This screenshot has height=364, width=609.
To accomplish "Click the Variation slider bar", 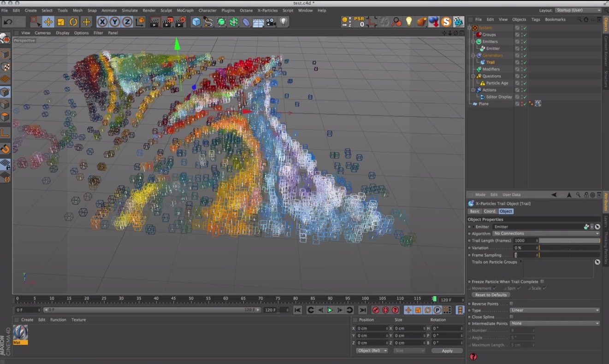I will (569, 248).
